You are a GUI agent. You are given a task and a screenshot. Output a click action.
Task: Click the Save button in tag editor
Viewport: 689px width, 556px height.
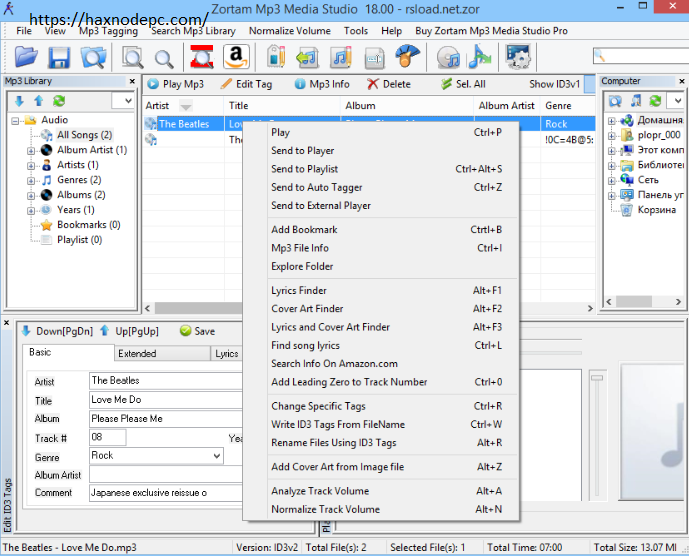click(197, 331)
